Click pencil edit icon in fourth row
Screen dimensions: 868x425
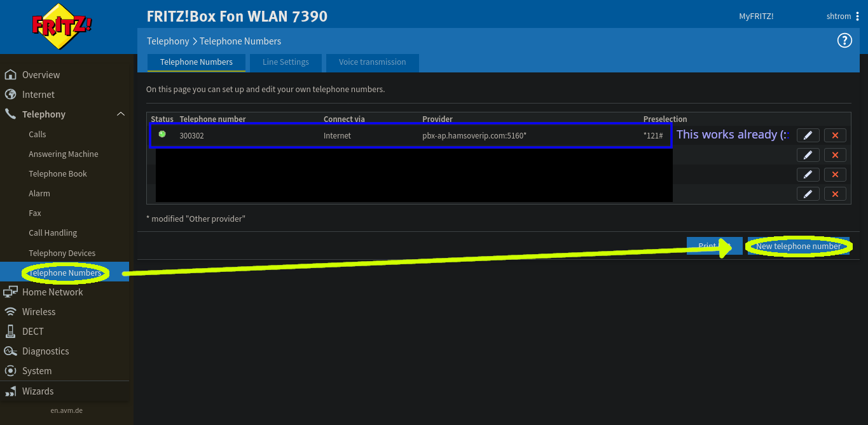808,194
